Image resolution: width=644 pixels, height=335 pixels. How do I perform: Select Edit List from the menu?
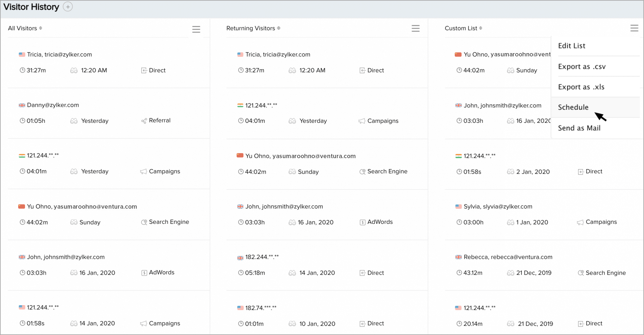(572, 46)
